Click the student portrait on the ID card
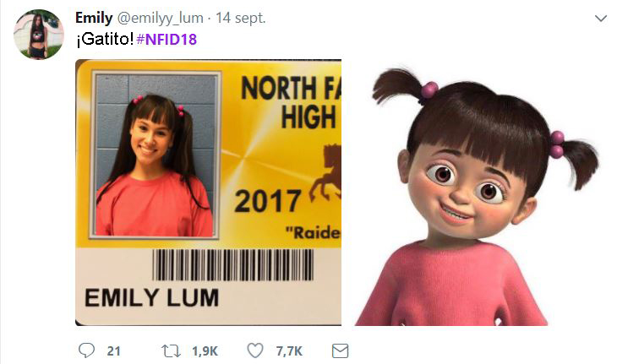This screenshot has height=364, width=617. pos(154,155)
